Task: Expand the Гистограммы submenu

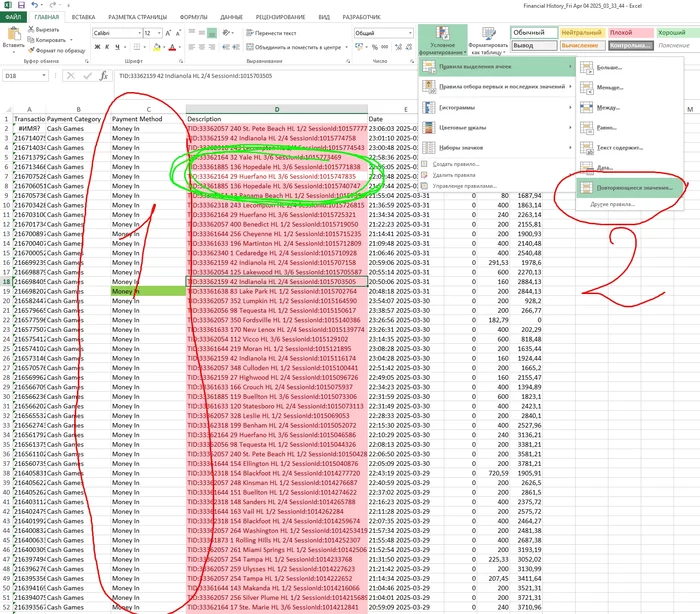Action: (497, 108)
